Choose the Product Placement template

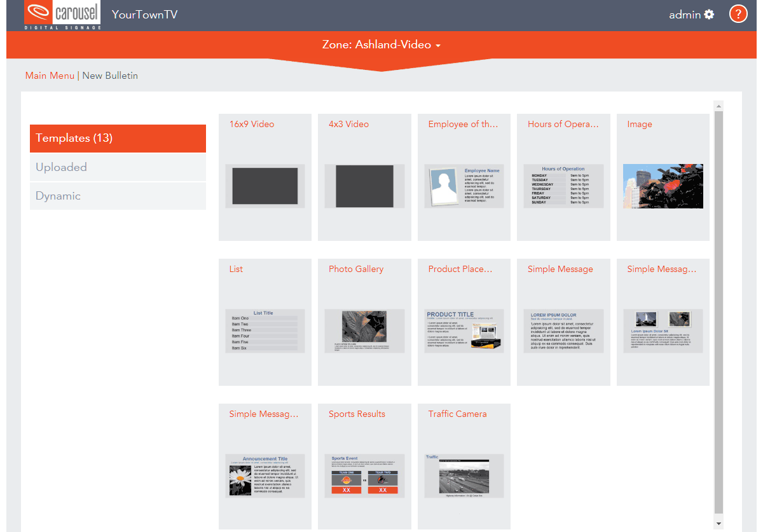click(464, 322)
